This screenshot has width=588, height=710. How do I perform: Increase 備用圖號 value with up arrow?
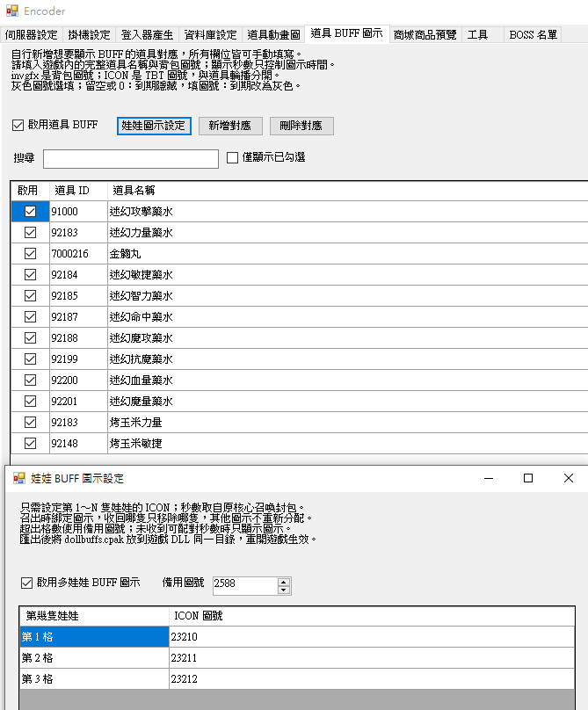tap(284, 583)
